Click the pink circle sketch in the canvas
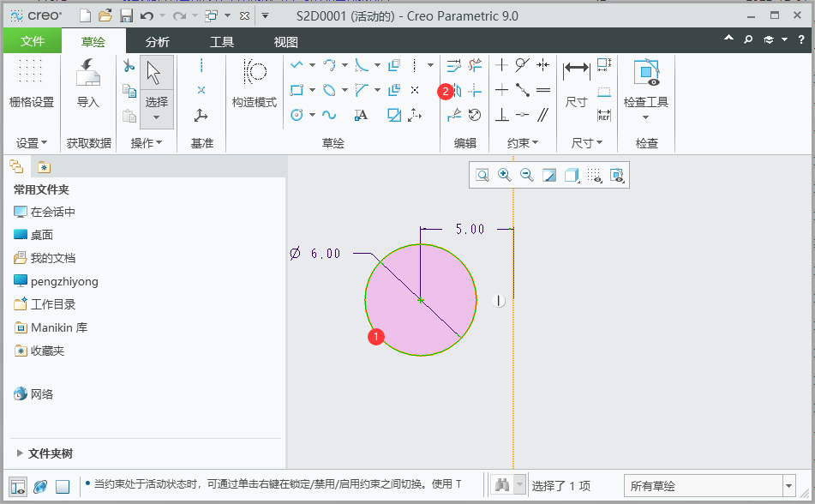This screenshot has width=815, height=504. click(420, 300)
